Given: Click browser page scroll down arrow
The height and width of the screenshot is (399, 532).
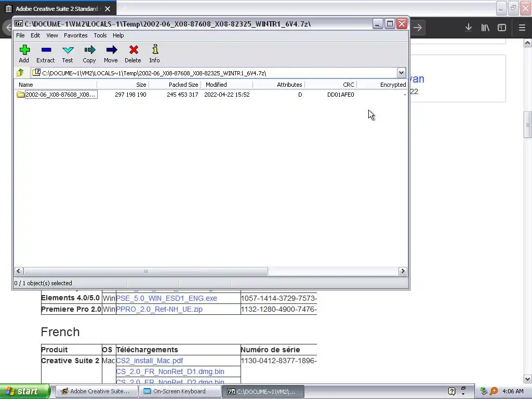Looking at the screenshot, I should click(x=527, y=379).
